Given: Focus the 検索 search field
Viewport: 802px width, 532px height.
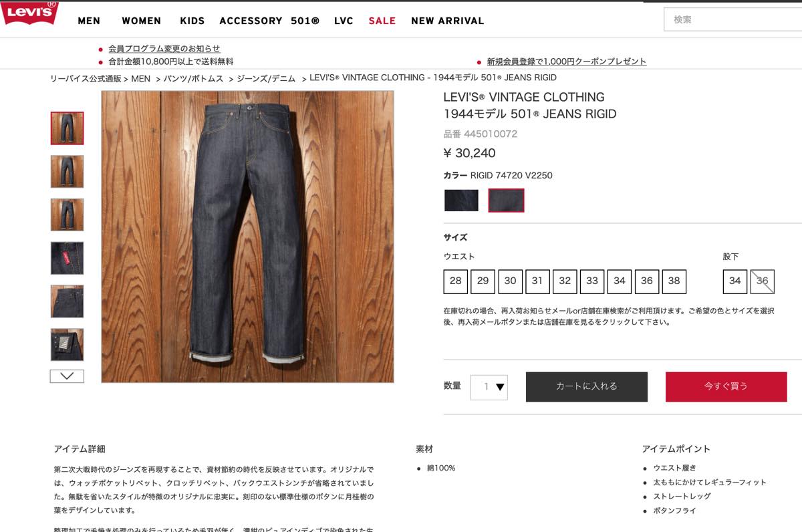Looking at the screenshot, I should click(733, 19).
